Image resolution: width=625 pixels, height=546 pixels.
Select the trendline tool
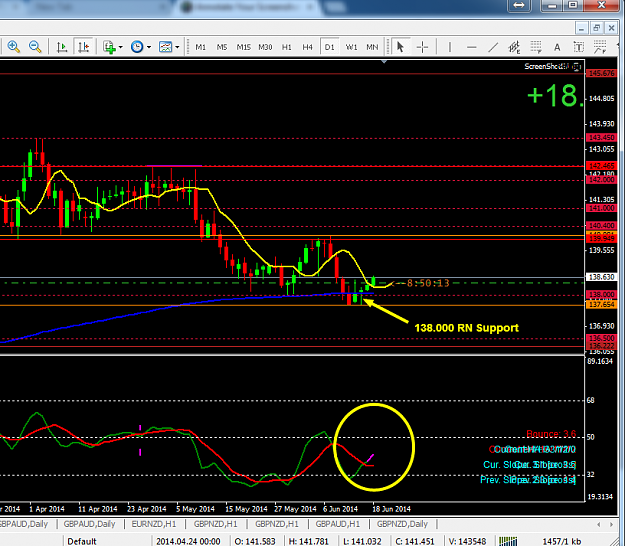(x=493, y=47)
